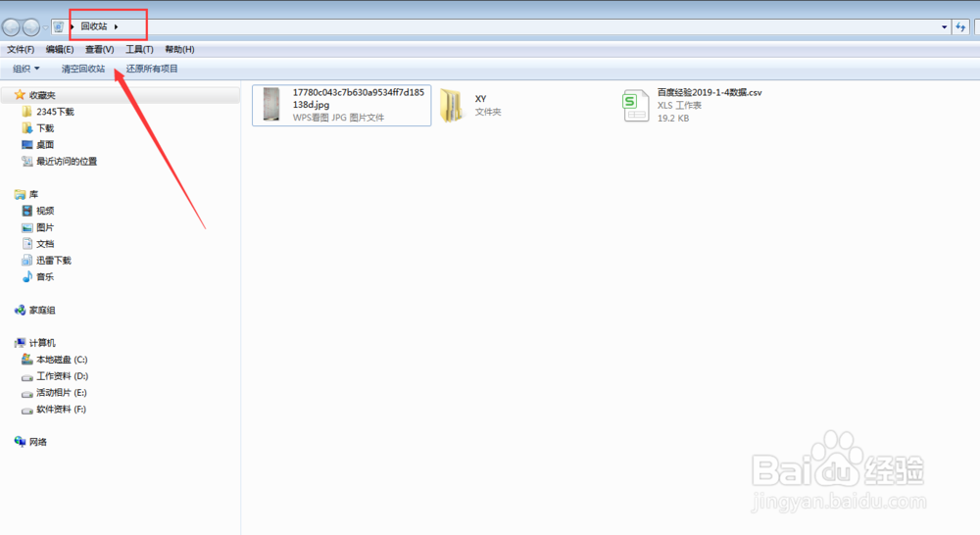Click the Forward navigation arrow button

pos(30,26)
